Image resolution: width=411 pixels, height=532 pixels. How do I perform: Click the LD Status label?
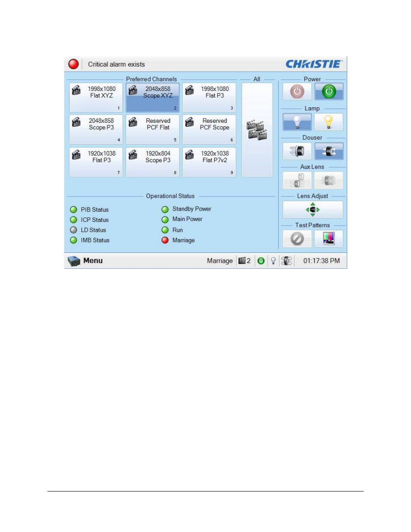coord(93,230)
